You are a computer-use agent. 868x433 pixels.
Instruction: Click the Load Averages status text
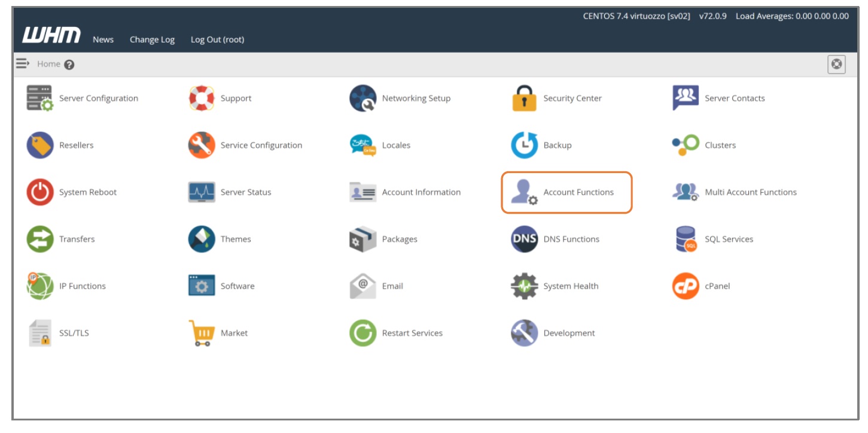[792, 16]
